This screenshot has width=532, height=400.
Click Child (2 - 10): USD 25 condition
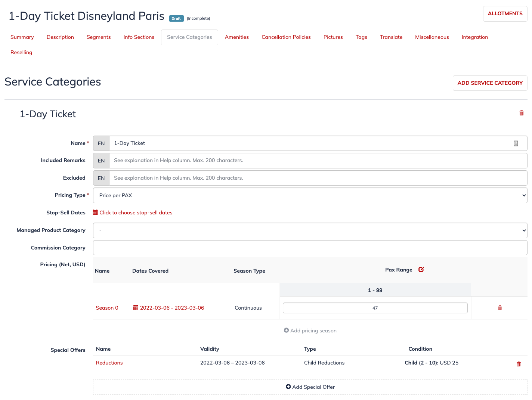click(432, 363)
